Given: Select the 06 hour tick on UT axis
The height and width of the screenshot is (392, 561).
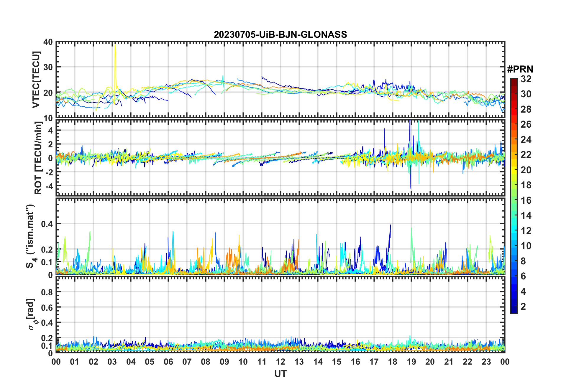Looking at the screenshot, I should pos(168,362).
